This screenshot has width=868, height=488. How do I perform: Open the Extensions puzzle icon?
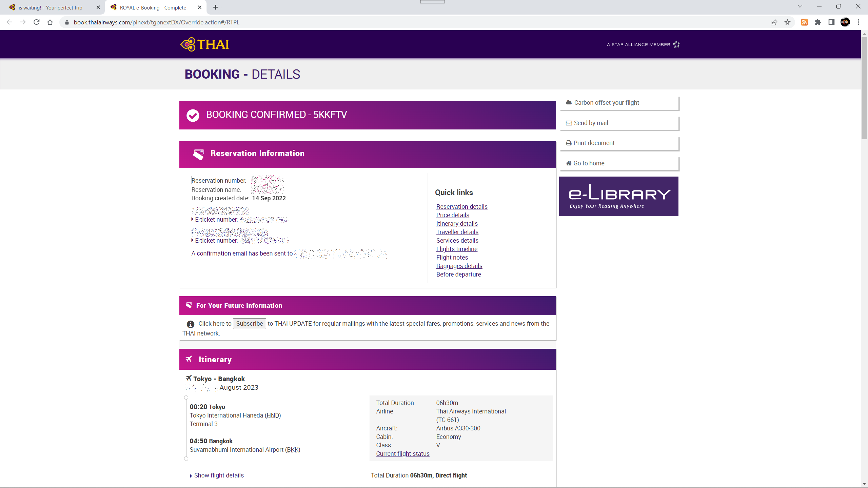[x=818, y=22]
